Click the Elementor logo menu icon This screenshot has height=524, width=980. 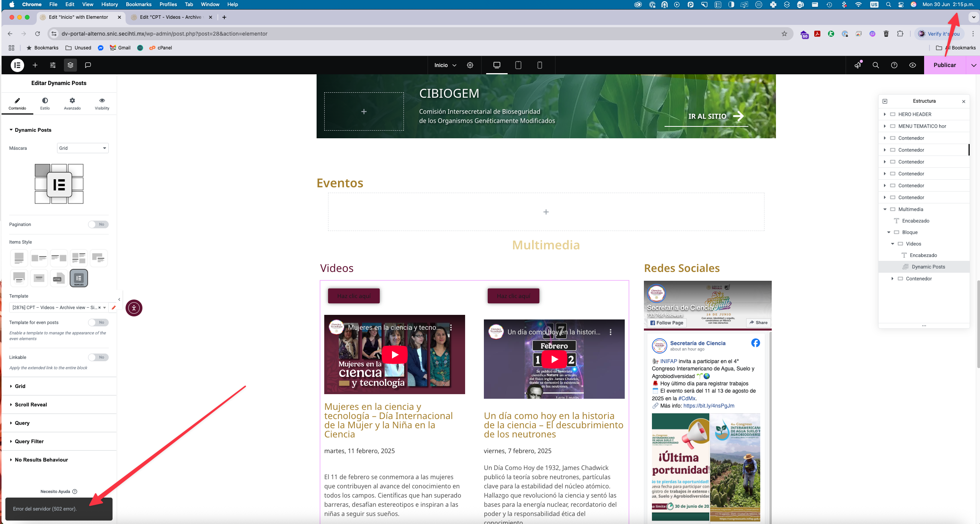[17, 65]
